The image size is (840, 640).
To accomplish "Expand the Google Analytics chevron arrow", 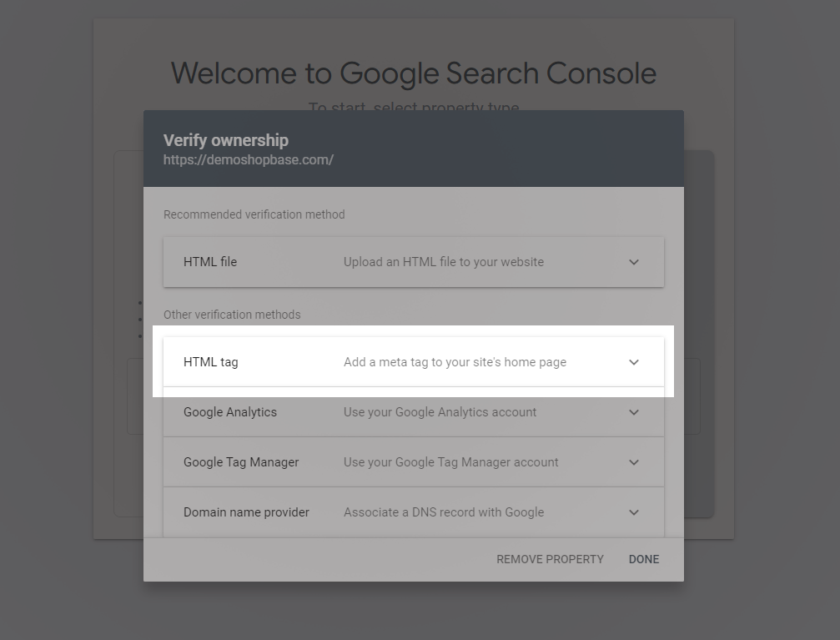I will point(634,412).
